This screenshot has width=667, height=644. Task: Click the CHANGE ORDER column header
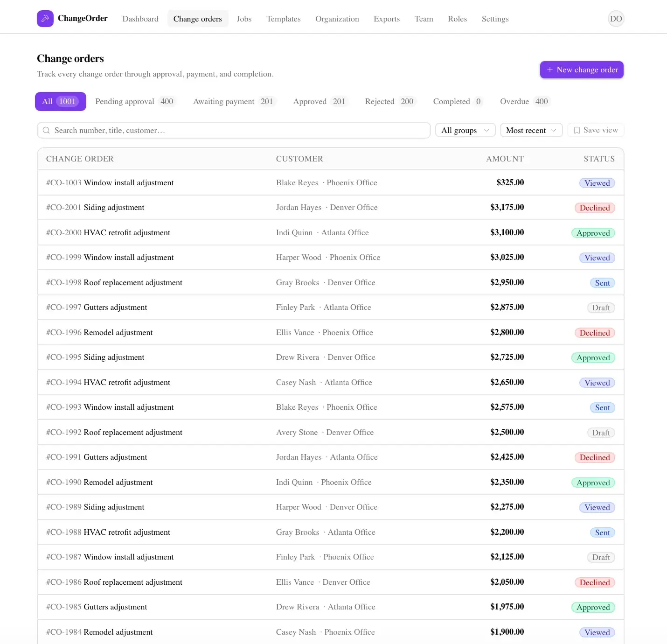(x=80, y=159)
